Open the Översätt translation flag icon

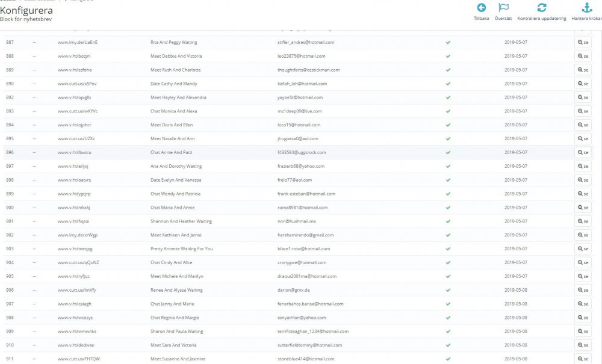pyautogui.click(x=503, y=9)
